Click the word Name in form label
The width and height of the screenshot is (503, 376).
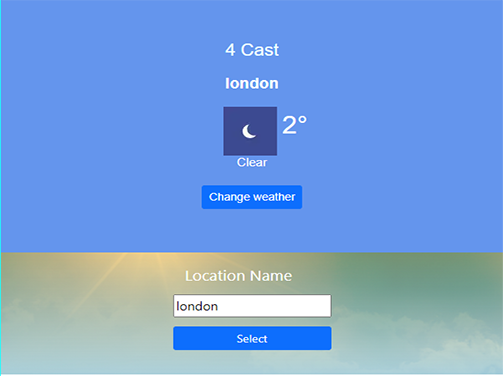pos(271,276)
